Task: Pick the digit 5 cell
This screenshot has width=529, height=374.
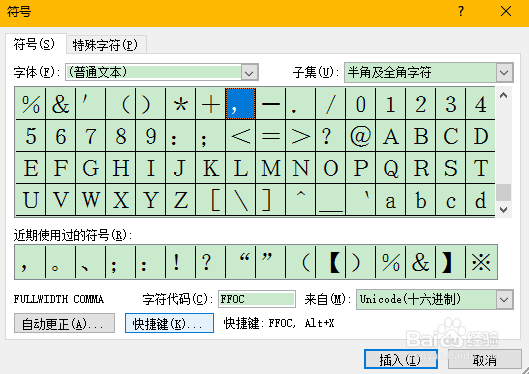Action: 30,136
